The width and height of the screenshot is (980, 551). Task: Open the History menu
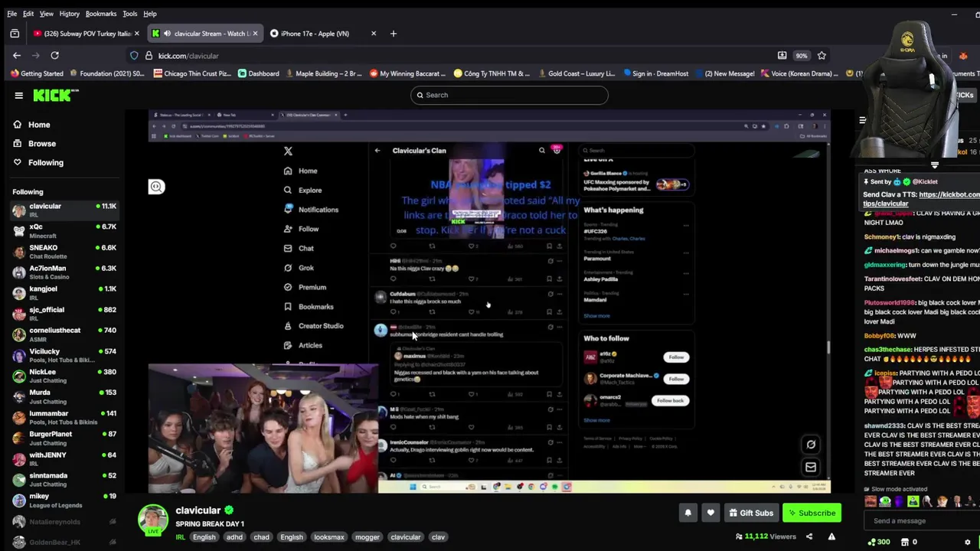(x=69, y=14)
